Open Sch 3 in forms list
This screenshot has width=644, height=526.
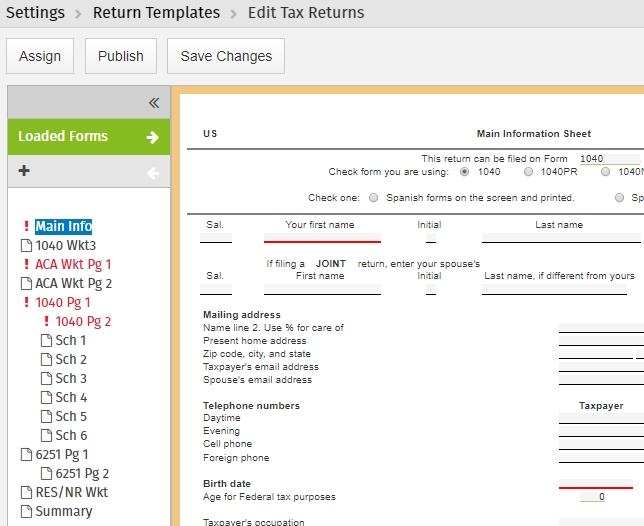[71, 379]
